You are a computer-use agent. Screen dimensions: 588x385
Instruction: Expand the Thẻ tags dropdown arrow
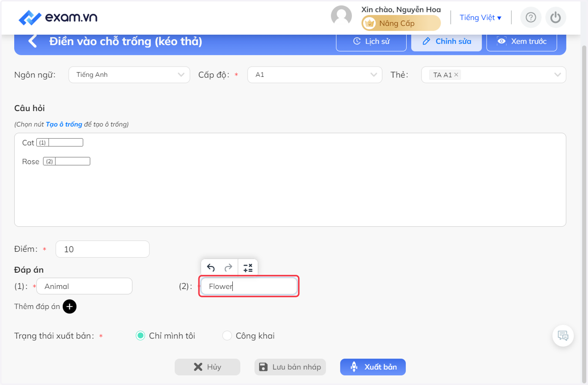558,75
